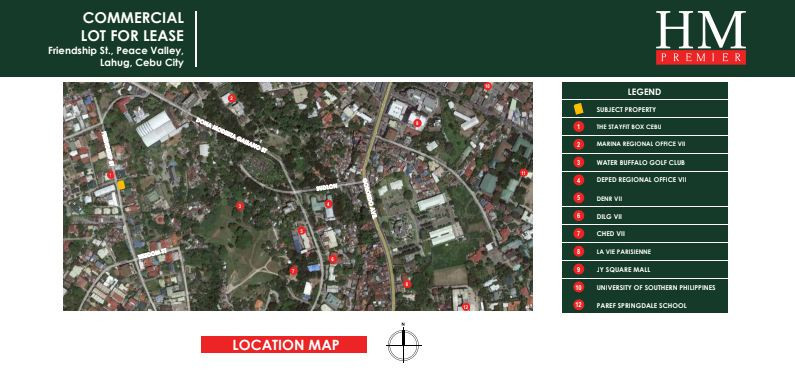Select PAREF SPRINGDALE SCHOOL legend text
Viewport: 795px width, 370px height.
point(641,306)
